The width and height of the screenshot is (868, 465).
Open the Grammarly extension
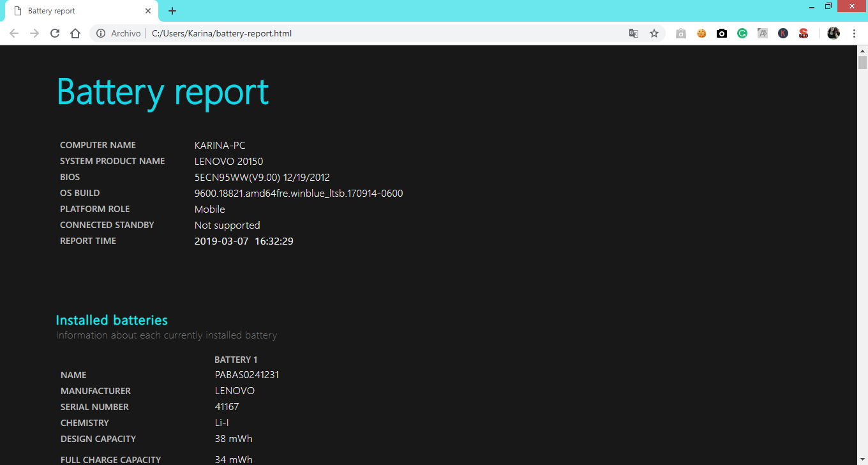(x=742, y=33)
